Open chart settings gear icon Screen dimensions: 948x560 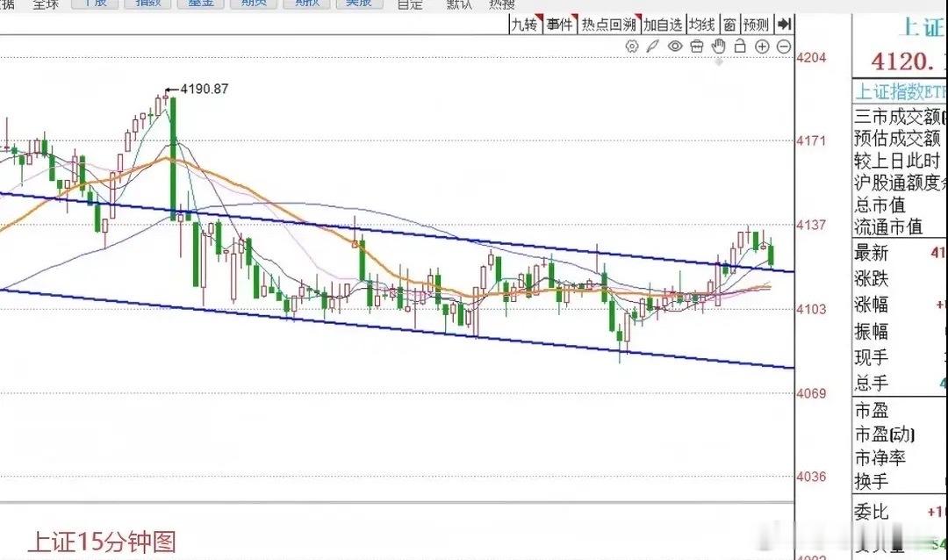(632, 47)
